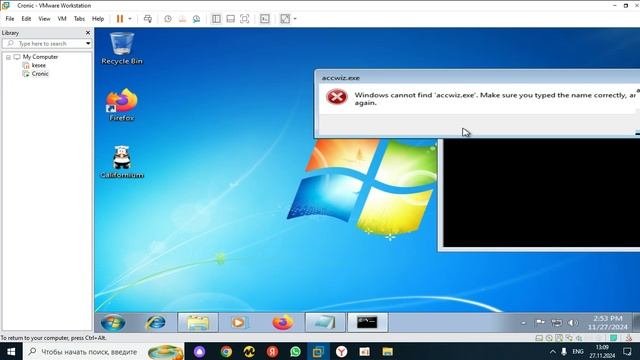Close the Library panel
The height and width of the screenshot is (360, 640).
88,33
